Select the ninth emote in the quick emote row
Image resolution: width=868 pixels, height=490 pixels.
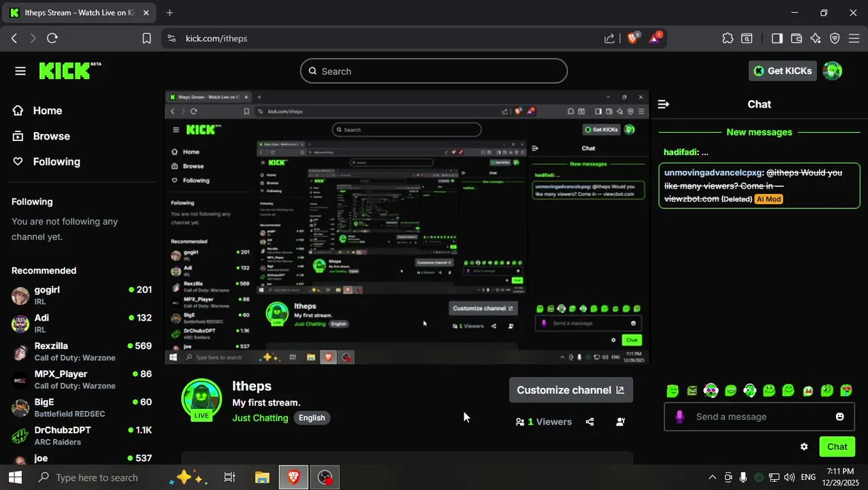[x=827, y=391]
